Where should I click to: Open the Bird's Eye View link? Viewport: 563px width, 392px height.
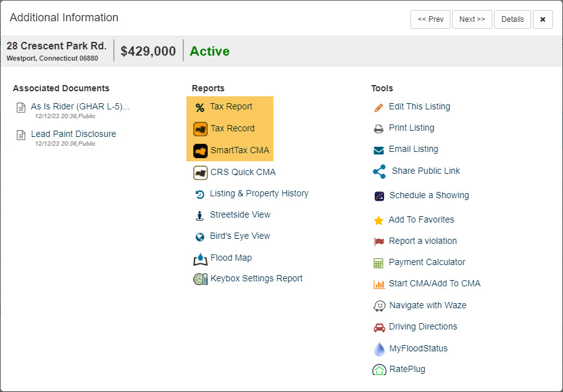[x=240, y=236]
